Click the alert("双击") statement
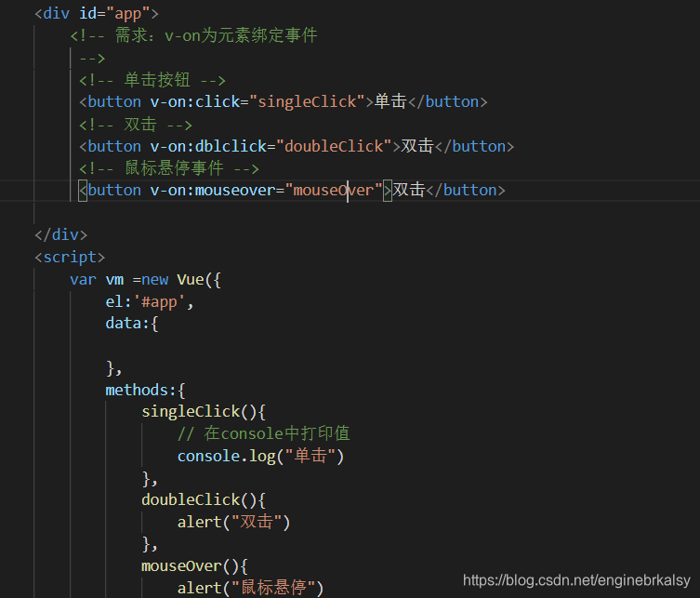 (234, 522)
